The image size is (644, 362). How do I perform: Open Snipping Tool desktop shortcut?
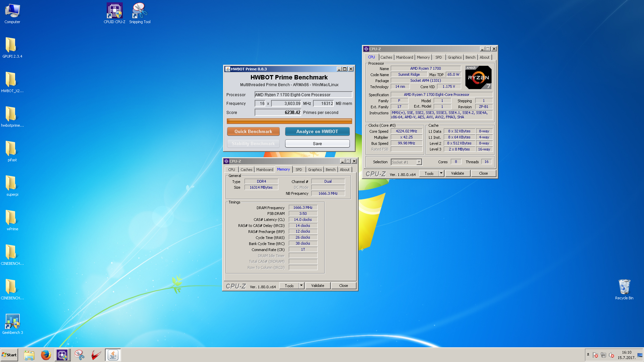pos(140,13)
